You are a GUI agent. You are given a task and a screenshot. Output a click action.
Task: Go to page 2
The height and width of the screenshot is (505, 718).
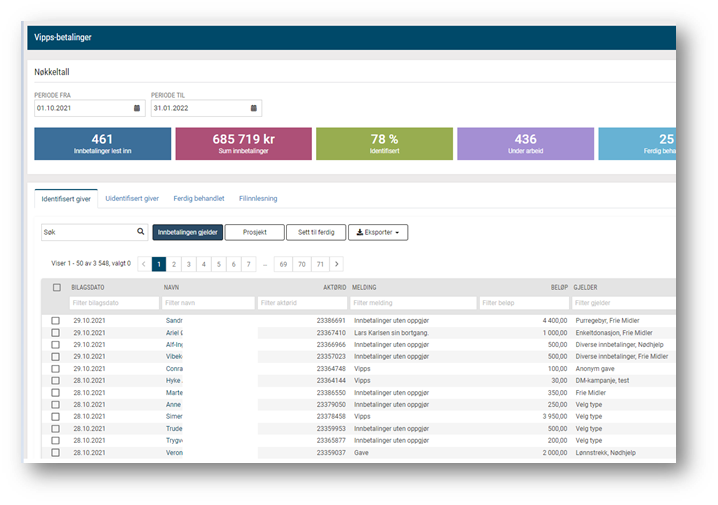coord(174,264)
